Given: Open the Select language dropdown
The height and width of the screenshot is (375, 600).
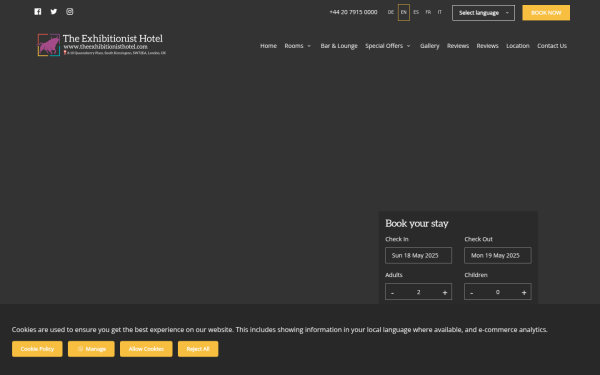Looking at the screenshot, I should pos(483,13).
